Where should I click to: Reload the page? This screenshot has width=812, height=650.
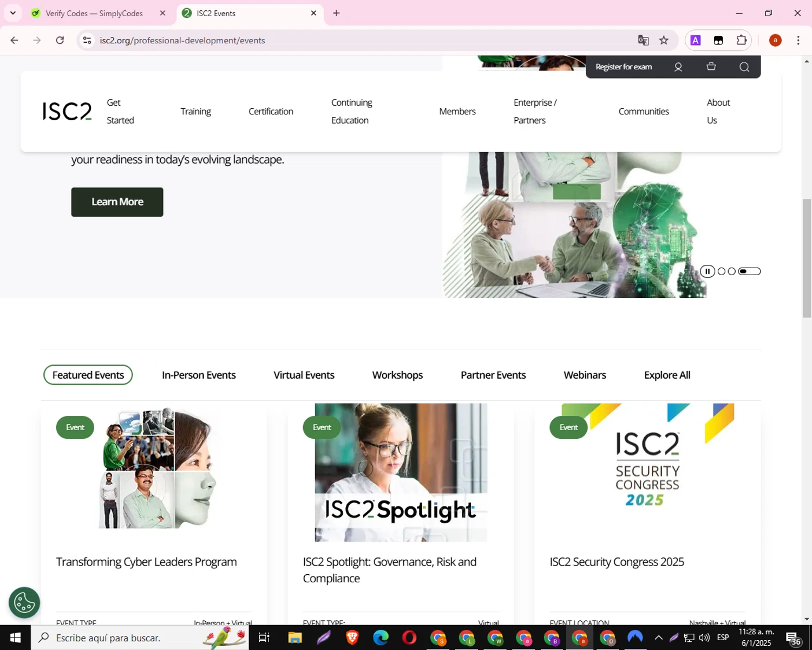point(60,40)
